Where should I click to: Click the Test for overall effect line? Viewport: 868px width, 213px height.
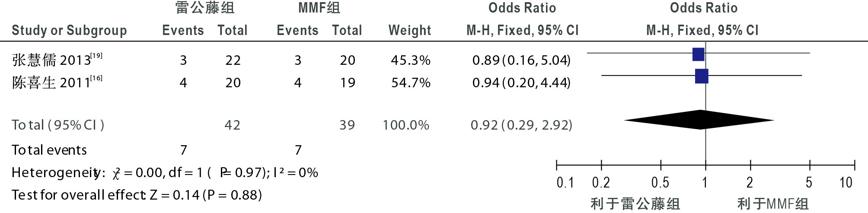(137, 195)
